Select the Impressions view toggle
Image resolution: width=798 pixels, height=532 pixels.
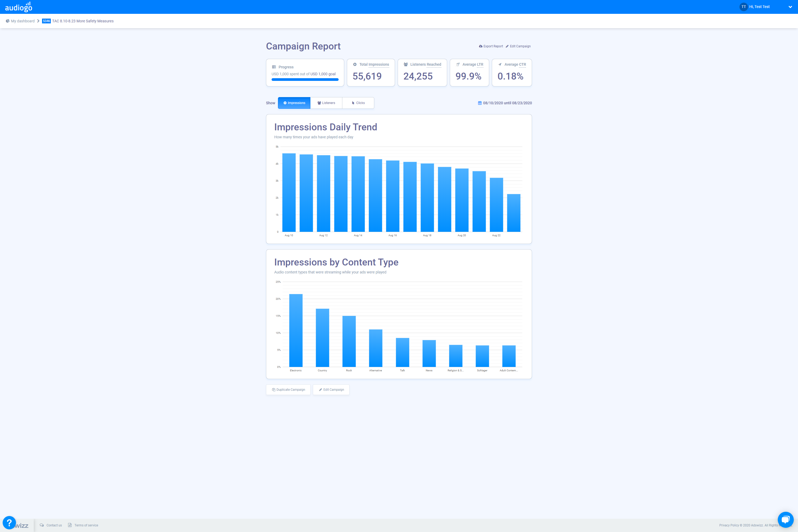click(x=294, y=103)
